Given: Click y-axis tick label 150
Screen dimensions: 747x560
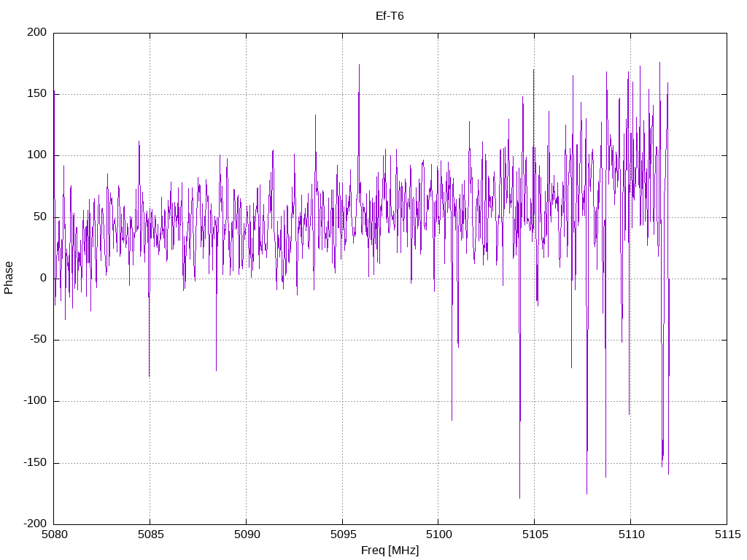Looking at the screenshot, I should (x=37, y=94).
